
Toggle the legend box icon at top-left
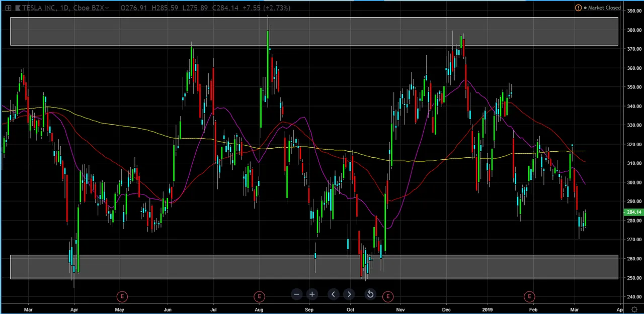pos(8,8)
